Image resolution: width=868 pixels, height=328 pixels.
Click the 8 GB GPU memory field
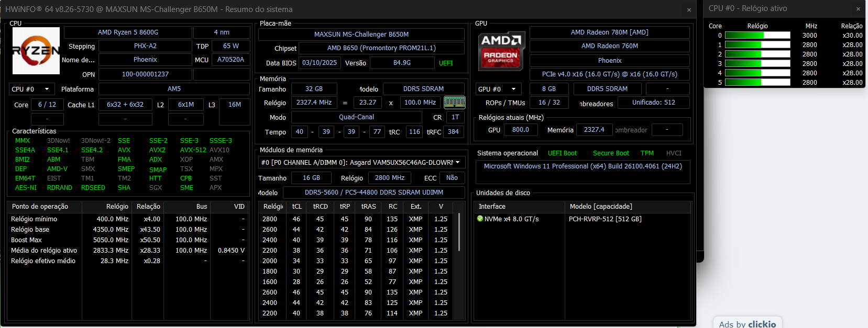(548, 89)
